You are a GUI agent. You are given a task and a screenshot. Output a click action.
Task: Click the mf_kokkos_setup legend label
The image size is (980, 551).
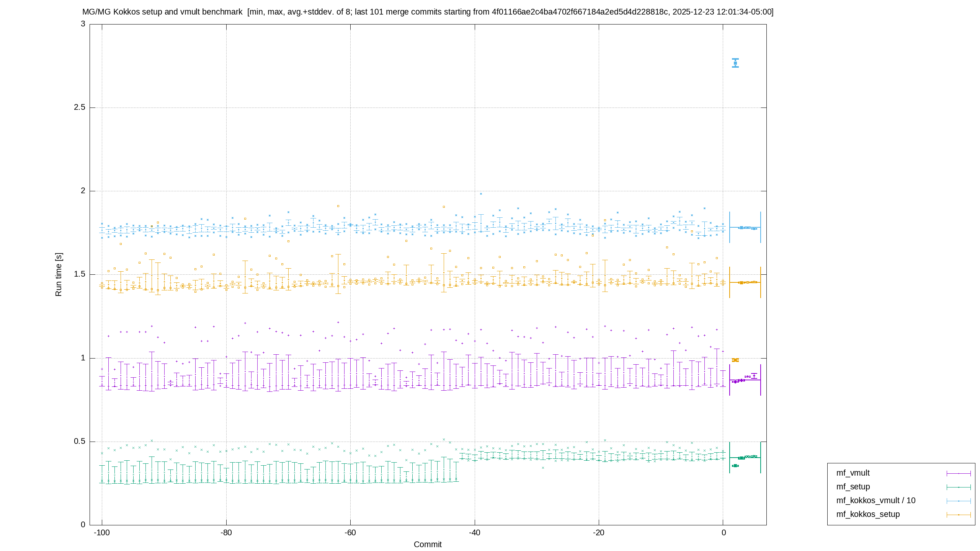(x=868, y=514)
